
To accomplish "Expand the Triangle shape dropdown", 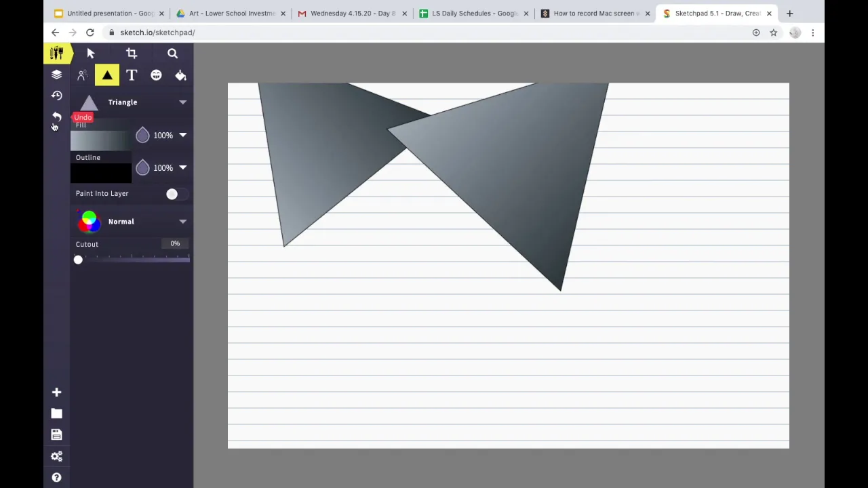I will pyautogui.click(x=182, y=102).
